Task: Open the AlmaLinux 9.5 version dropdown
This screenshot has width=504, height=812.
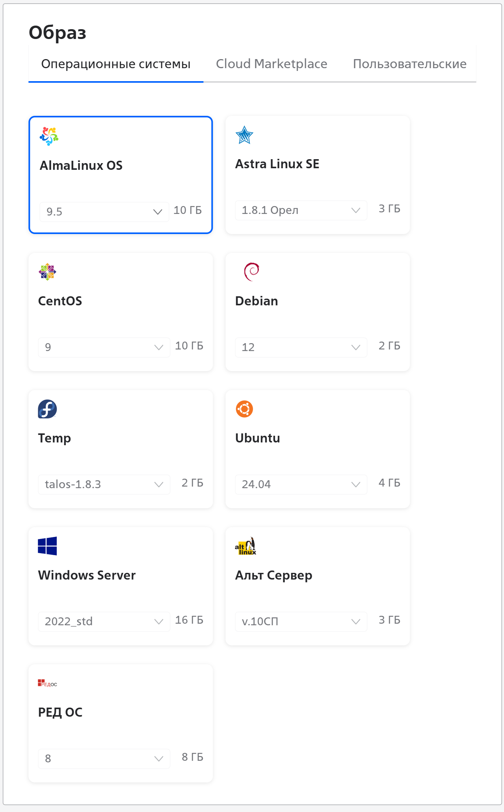Action: [x=104, y=212]
